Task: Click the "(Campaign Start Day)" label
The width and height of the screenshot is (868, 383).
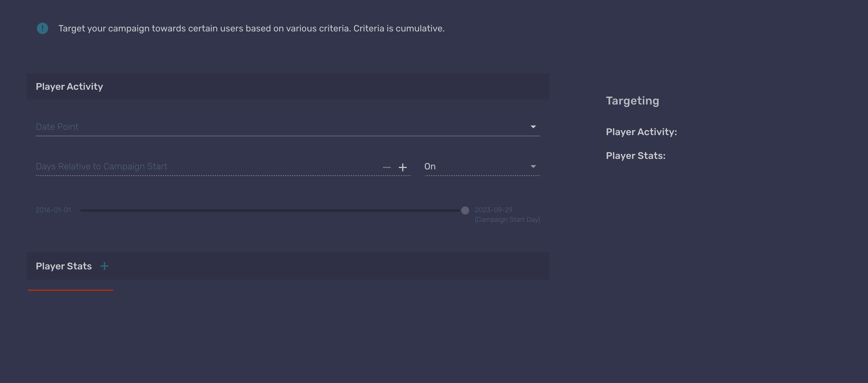Action: pyautogui.click(x=507, y=220)
